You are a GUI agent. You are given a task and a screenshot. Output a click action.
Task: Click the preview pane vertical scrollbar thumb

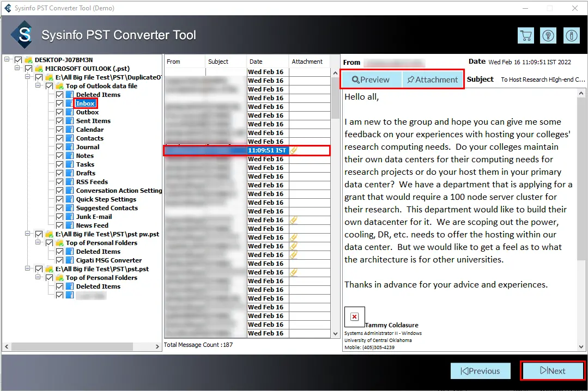click(581, 179)
